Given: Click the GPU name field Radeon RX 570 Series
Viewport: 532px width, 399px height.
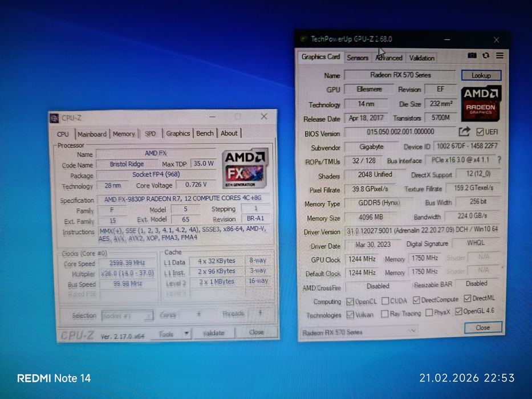Looking at the screenshot, I should [400, 75].
